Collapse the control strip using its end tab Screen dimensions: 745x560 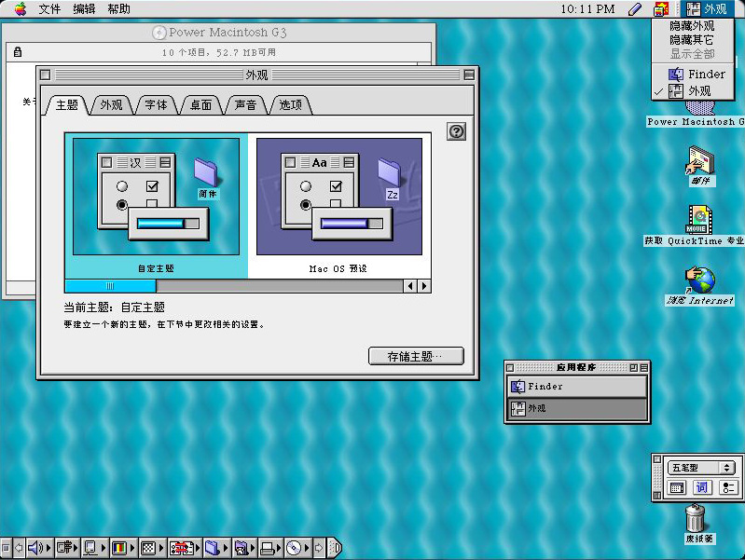point(337,548)
